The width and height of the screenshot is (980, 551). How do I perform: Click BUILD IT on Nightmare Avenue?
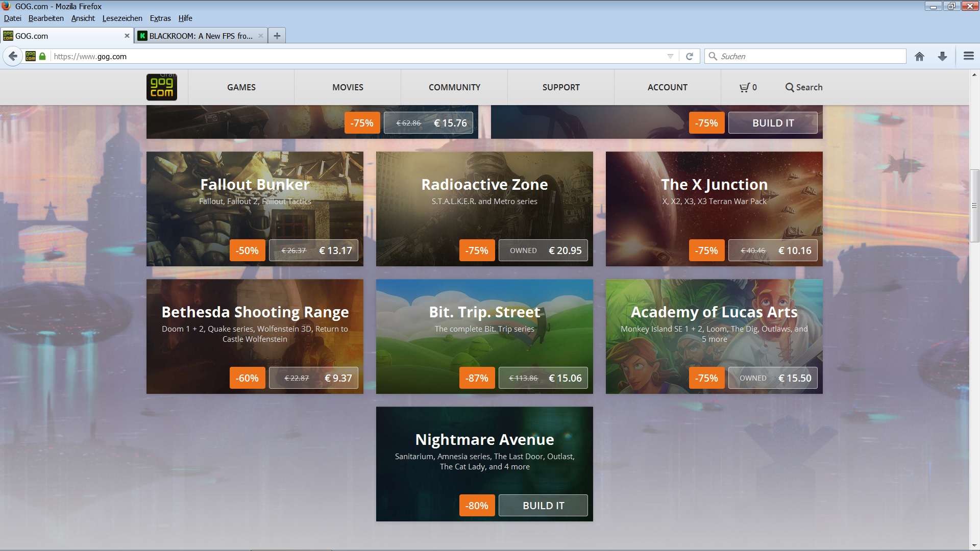click(x=543, y=506)
